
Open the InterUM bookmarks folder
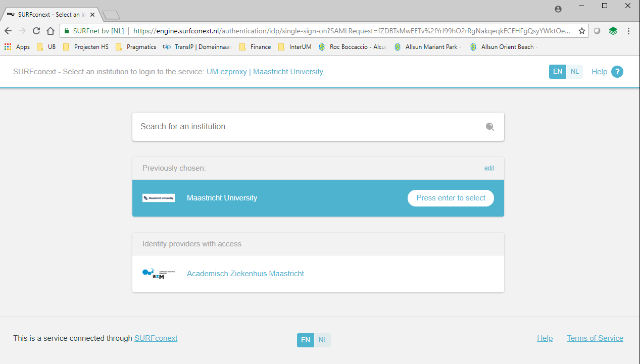[294, 47]
